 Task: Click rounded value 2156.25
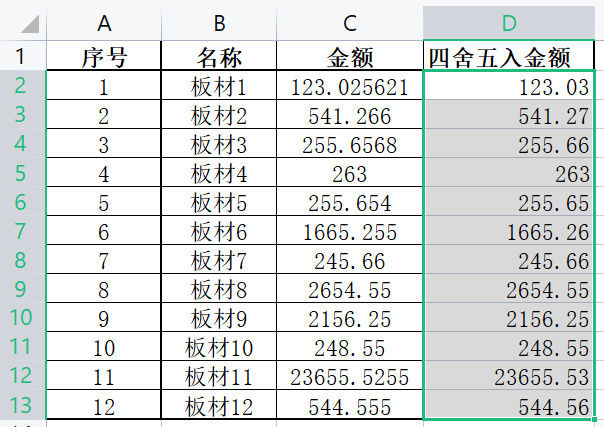(509, 318)
